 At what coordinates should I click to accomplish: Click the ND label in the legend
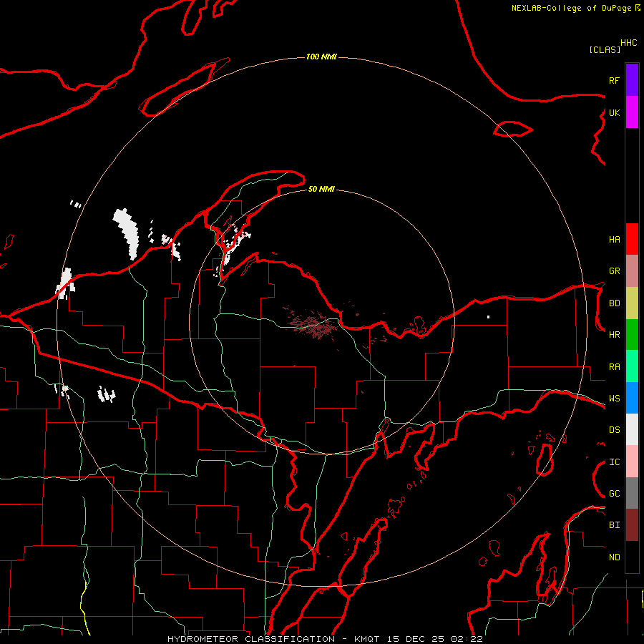pos(615,557)
